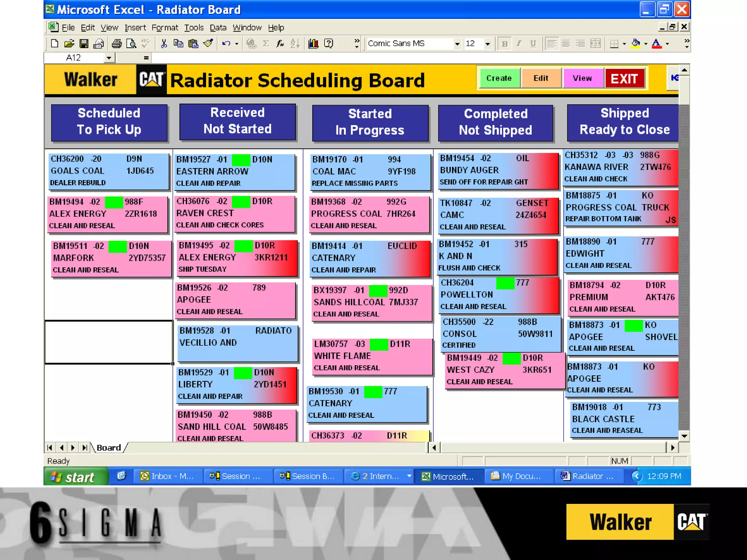Toggle Italic formatting button
This screenshot has width=747, height=560.
point(519,44)
